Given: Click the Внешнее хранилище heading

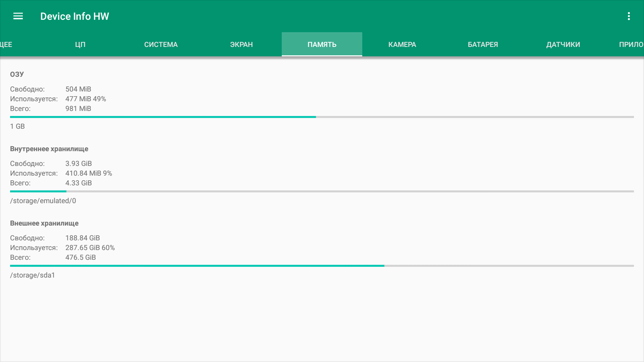Looking at the screenshot, I should pyautogui.click(x=44, y=223).
